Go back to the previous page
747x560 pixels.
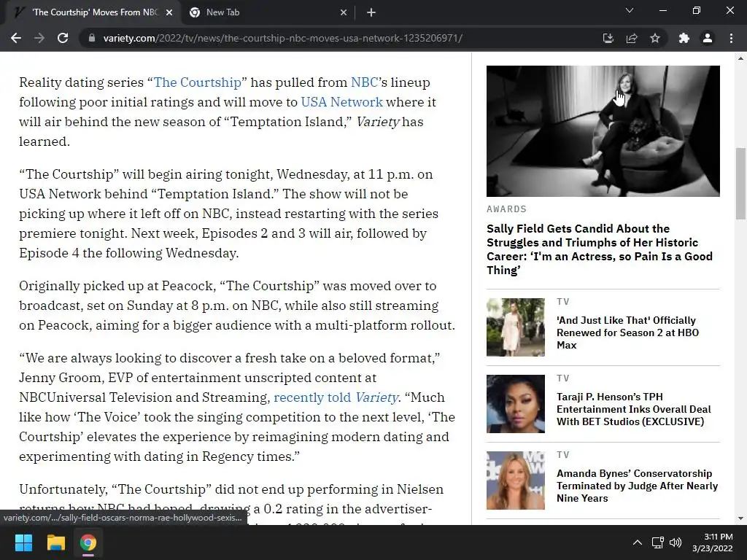click(16, 38)
